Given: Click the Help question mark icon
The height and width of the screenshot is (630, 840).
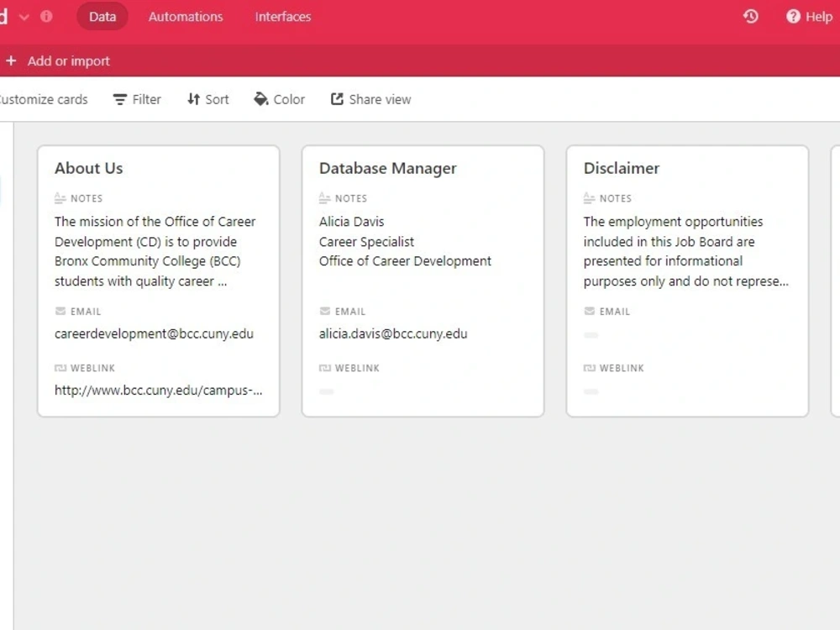Looking at the screenshot, I should pyautogui.click(x=793, y=17).
